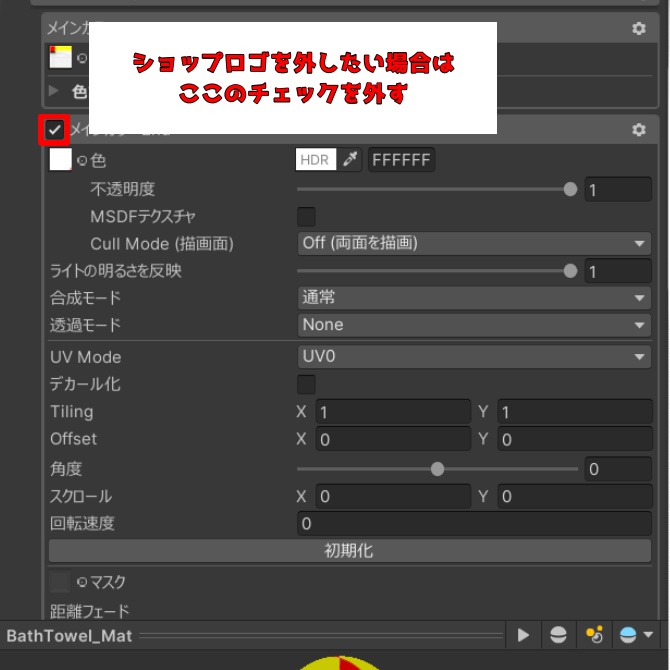Pick a color with the eyedropper icon

(350, 160)
